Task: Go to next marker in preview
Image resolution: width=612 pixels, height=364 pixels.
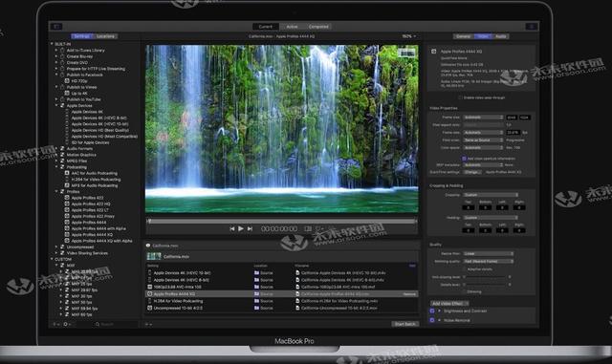Action: (x=250, y=228)
